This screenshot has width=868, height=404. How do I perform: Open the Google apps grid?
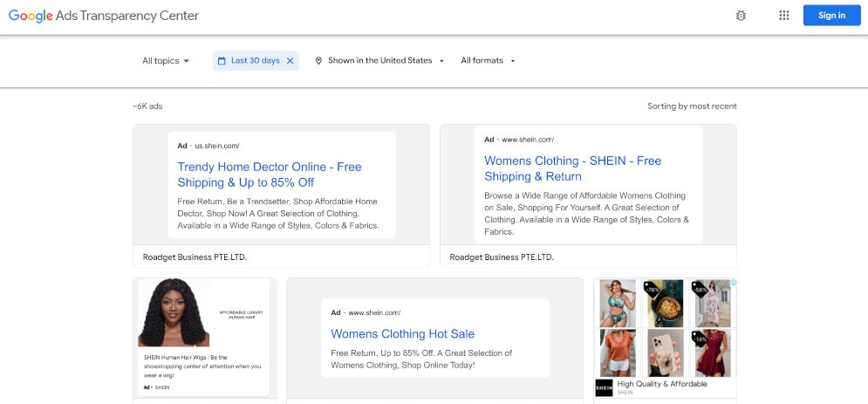tap(784, 16)
